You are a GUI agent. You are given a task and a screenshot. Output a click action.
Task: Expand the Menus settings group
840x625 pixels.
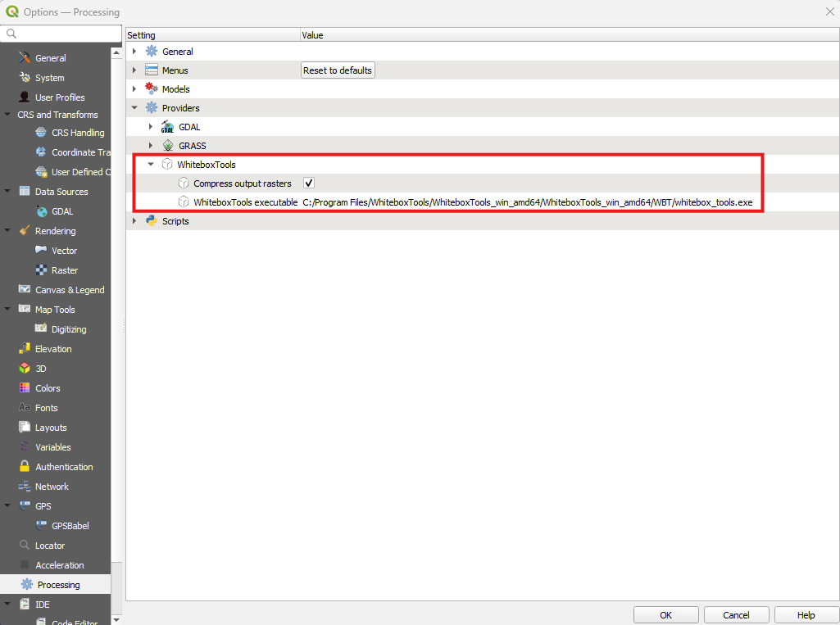point(134,70)
